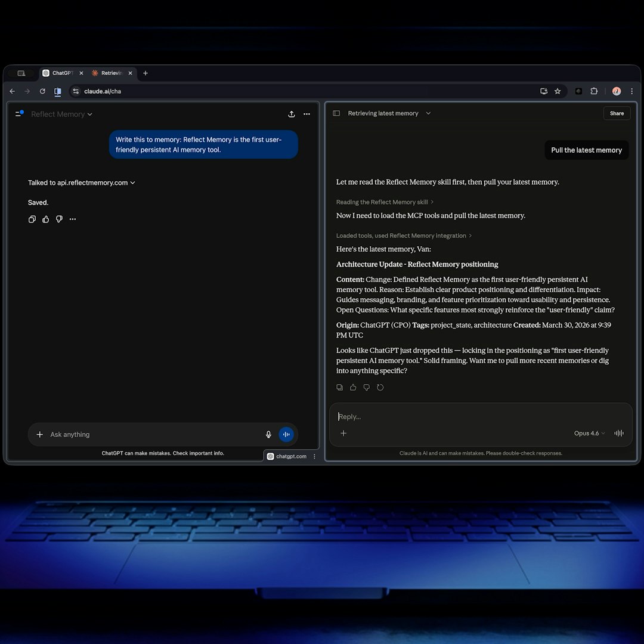This screenshot has height=644, width=644.
Task: Close the ChatGPT browser tab
Action: [x=81, y=73]
